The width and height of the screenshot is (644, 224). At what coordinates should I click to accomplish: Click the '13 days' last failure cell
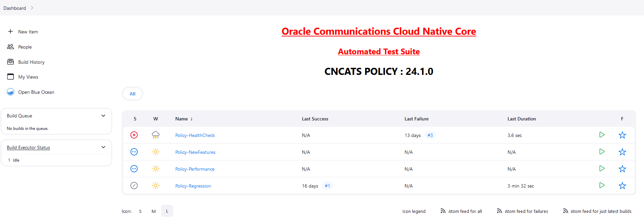click(x=413, y=135)
